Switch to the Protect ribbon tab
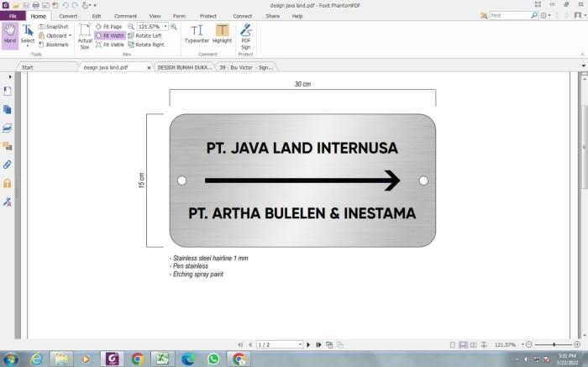The height and width of the screenshot is (367, 588). pyautogui.click(x=208, y=16)
